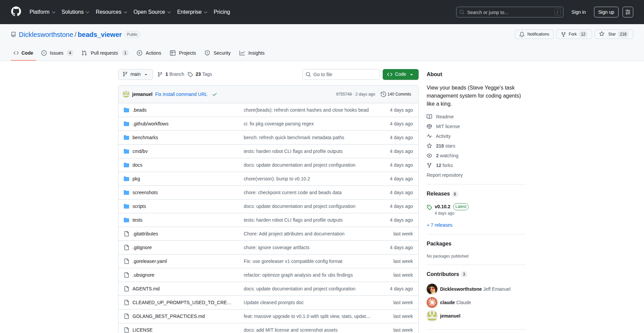Expand the Platform menu in header
Viewport: 644px width, 333px height.
click(x=42, y=12)
